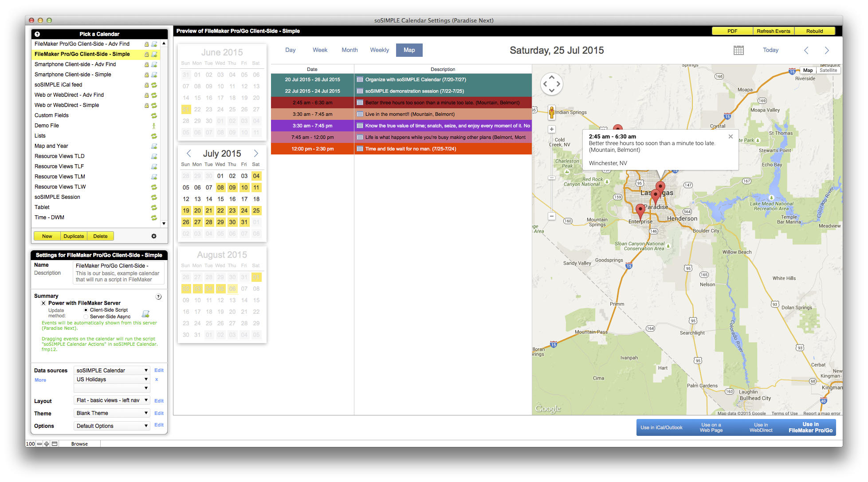Viewport: 868px width, 482px height.
Task: Zoom in on the map with plus
Action: (x=551, y=129)
